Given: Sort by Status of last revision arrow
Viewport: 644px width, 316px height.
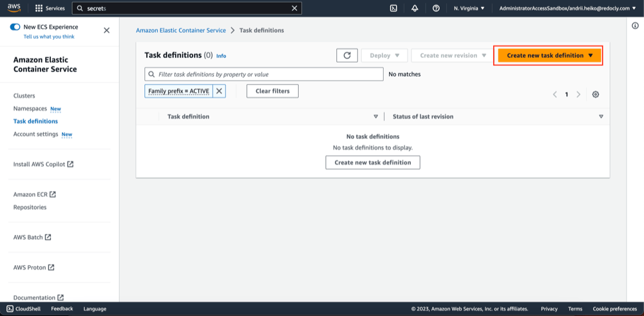Looking at the screenshot, I should click(601, 116).
